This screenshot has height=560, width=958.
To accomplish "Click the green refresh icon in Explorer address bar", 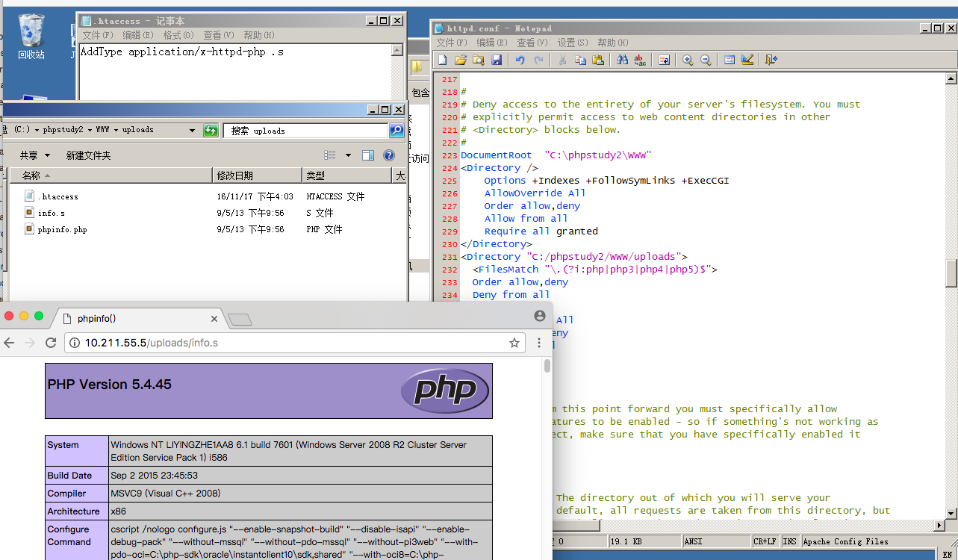I will (x=211, y=131).
